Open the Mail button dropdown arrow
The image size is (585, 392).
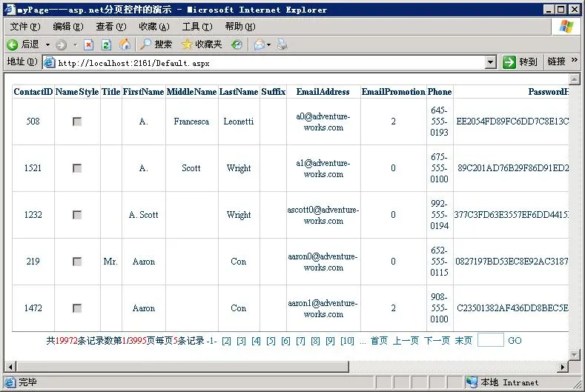(x=268, y=45)
